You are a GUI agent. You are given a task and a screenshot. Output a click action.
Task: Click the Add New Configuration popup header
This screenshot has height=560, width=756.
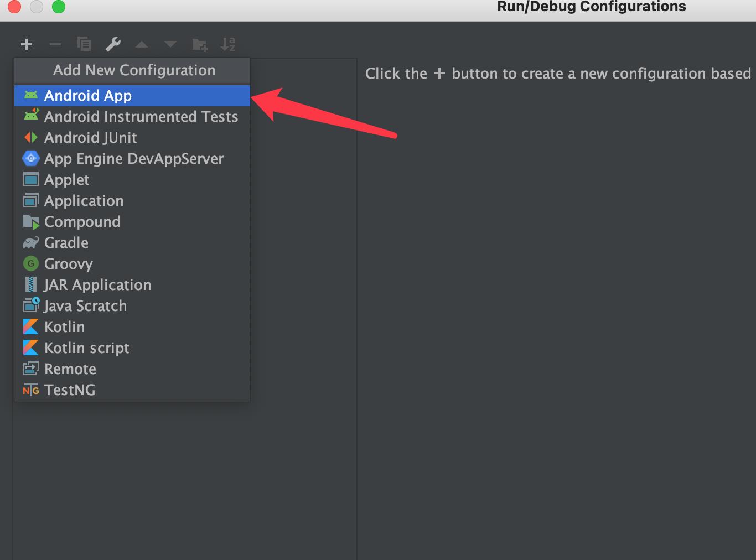pos(132,71)
